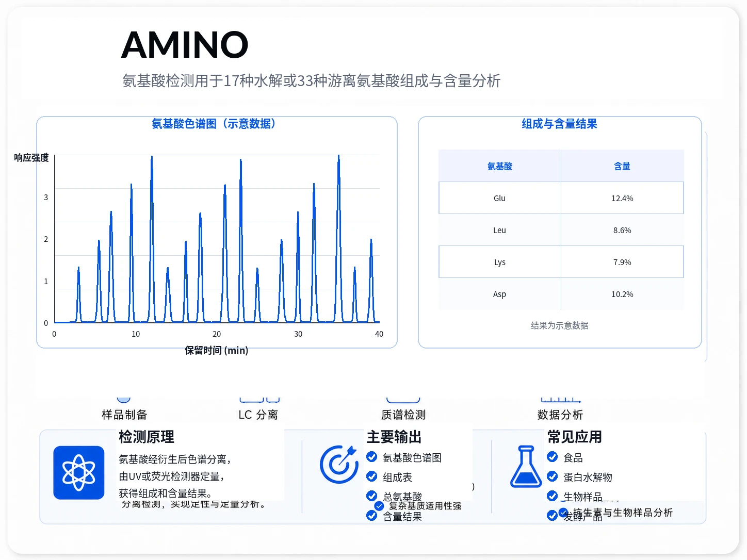Screen dimensions: 747x560
Task: Click the blue atom icon
Action: 79,472
